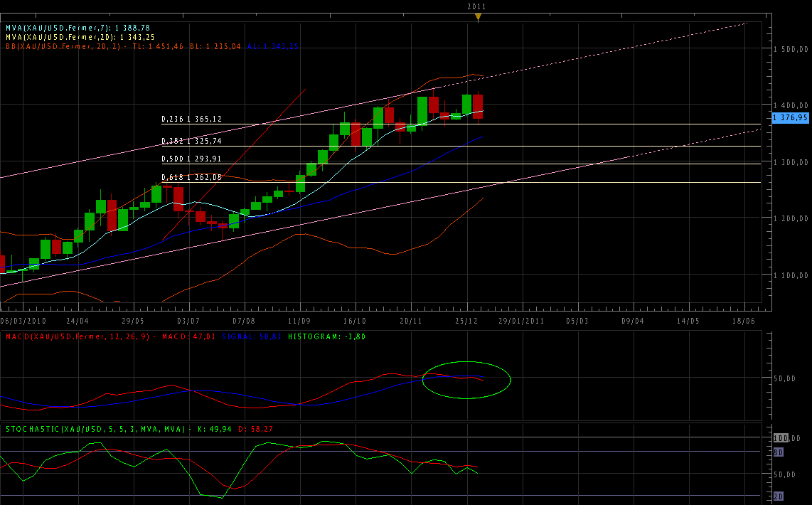Select the 0,236 Fibonacci level at 1 365,12

191,119
